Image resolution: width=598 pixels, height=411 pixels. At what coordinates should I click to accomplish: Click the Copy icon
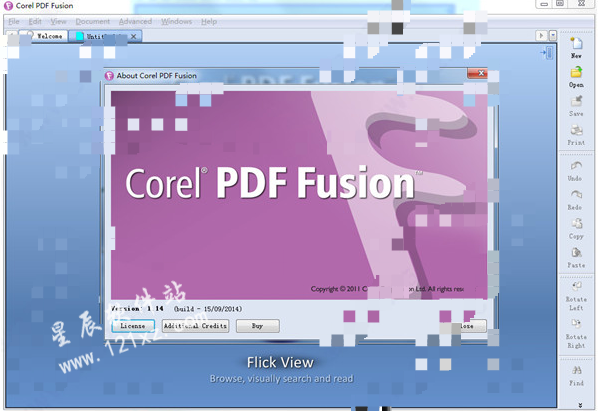point(576,223)
